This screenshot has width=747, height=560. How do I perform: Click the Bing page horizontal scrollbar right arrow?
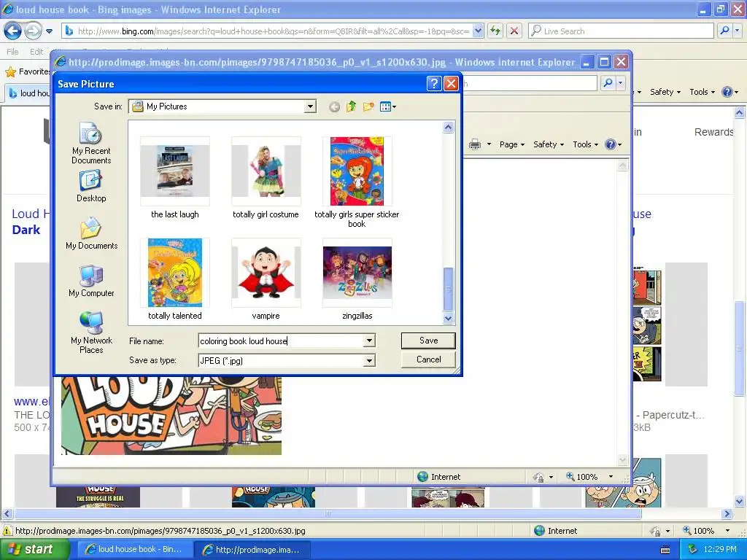(x=727, y=514)
